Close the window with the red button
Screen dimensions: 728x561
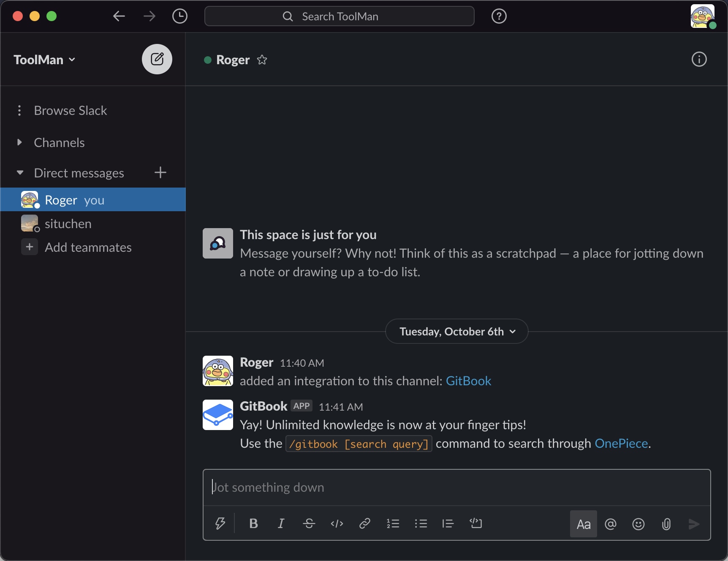click(18, 16)
